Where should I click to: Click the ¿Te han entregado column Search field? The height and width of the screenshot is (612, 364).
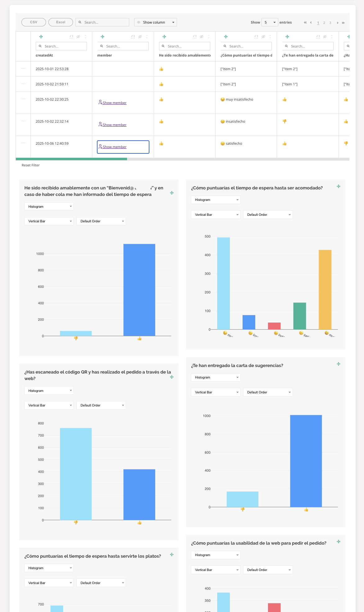tap(308, 46)
